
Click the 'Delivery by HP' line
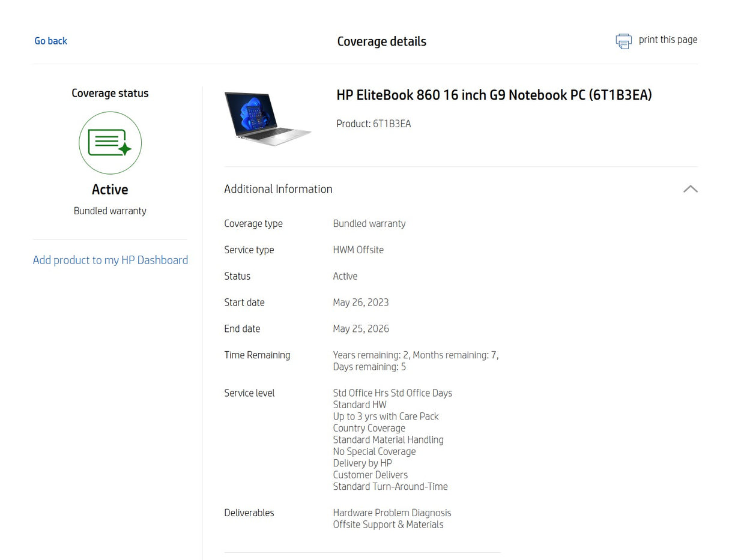pyautogui.click(x=363, y=463)
